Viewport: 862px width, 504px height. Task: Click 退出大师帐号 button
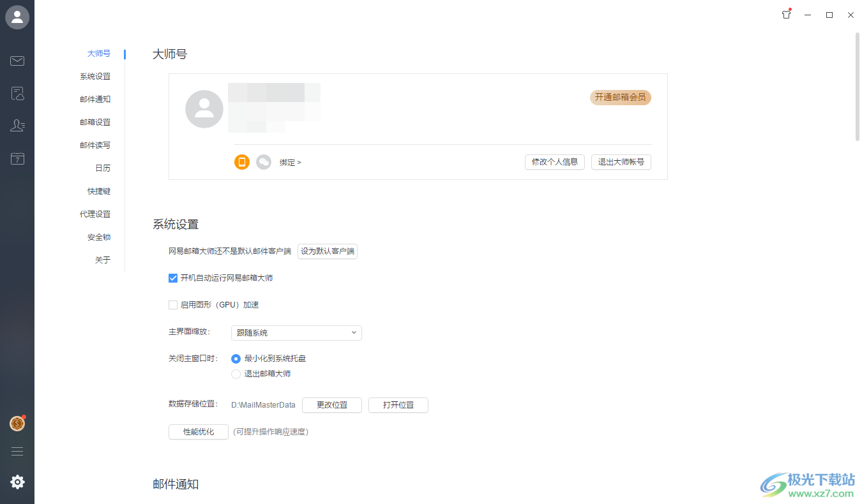click(x=621, y=162)
